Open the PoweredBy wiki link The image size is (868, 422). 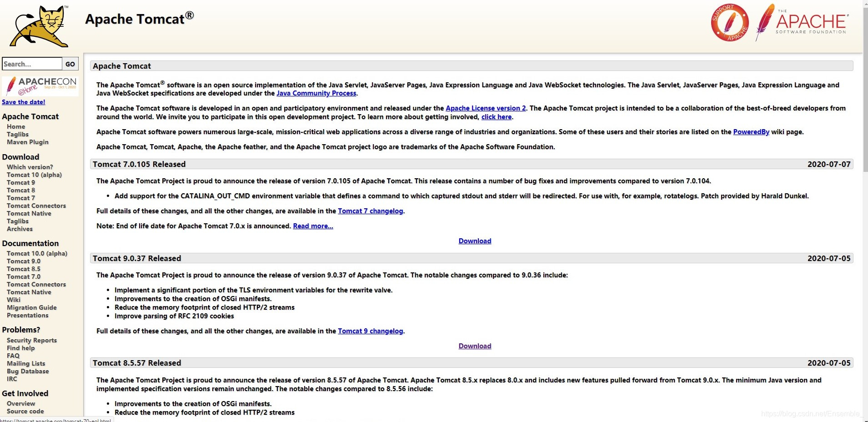tap(751, 132)
